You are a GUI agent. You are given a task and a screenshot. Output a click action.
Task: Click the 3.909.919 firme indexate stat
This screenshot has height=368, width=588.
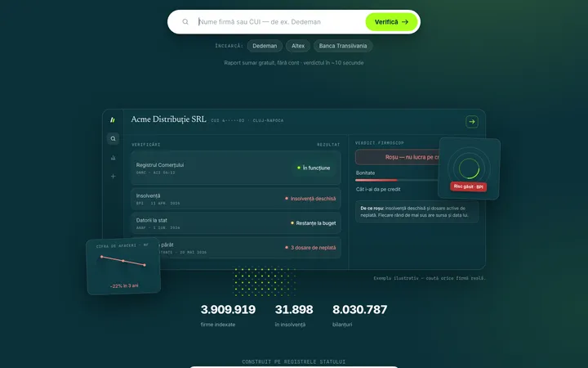(x=228, y=316)
